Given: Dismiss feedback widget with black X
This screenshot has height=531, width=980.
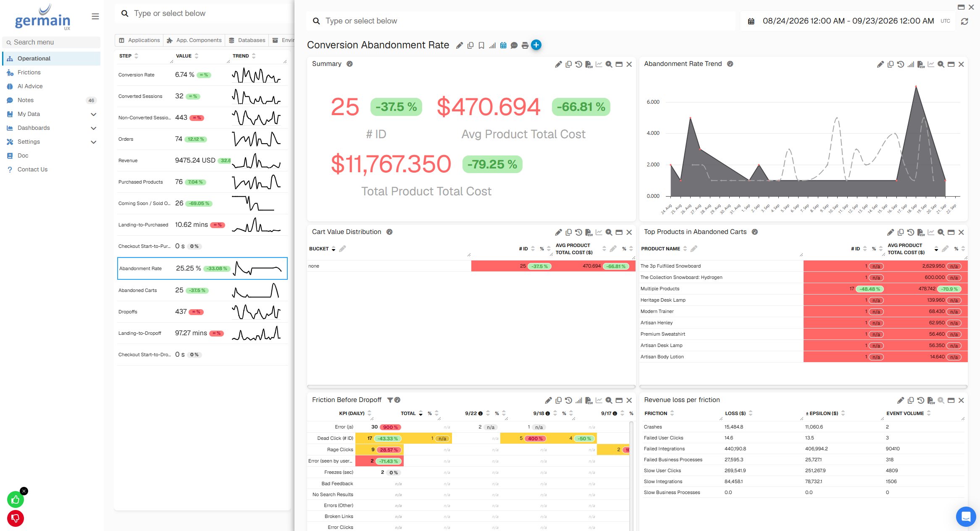Looking at the screenshot, I should (x=24, y=491).
